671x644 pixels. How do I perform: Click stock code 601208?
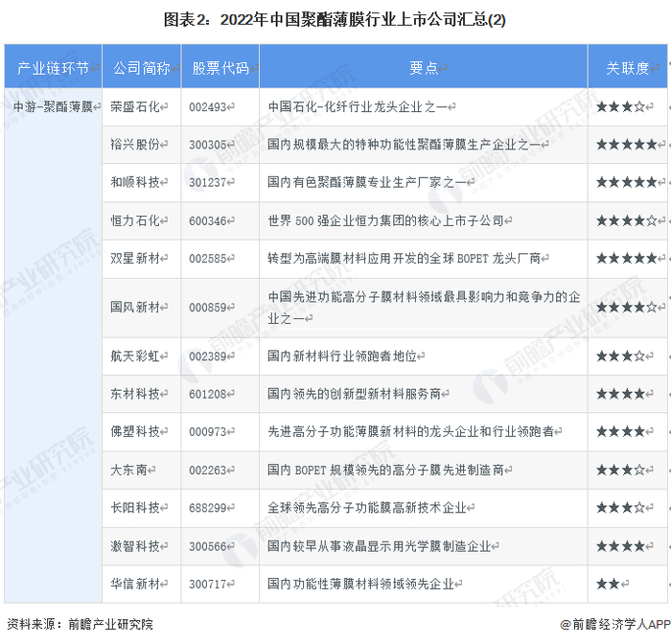[x=208, y=394]
